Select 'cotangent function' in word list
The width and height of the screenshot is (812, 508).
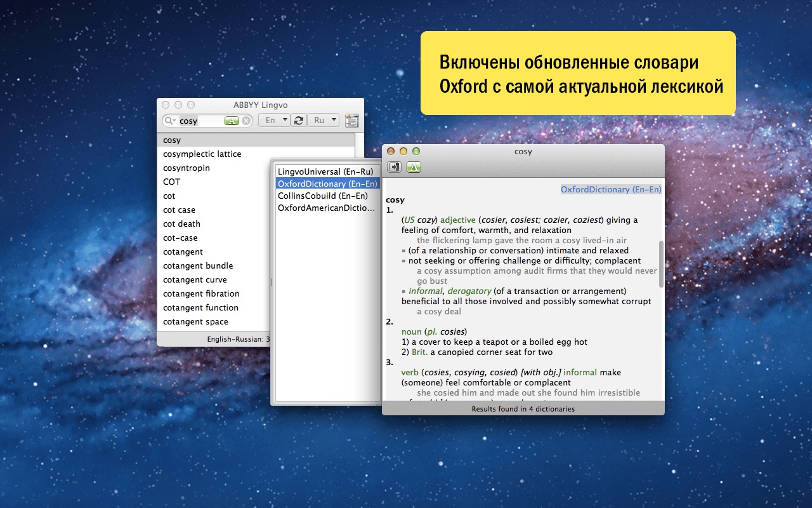(x=214, y=308)
